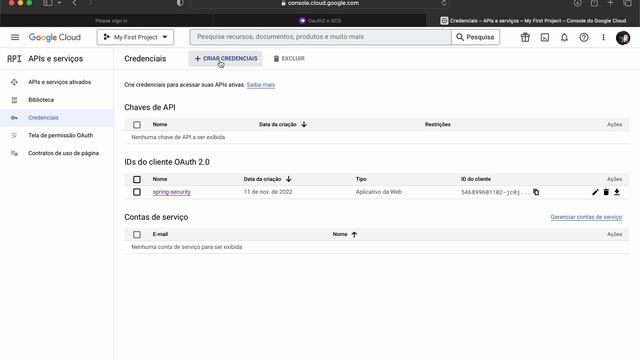640x360 pixels.
Task: Sort OAuth clients by Data de criação arrow
Action: coord(289,179)
